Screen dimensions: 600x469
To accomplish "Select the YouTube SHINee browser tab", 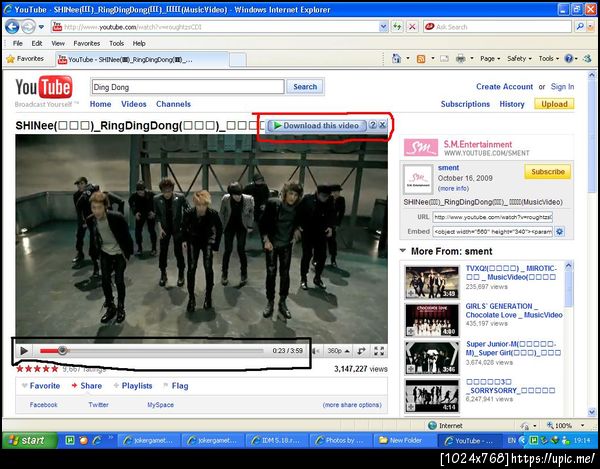I will pos(142,59).
